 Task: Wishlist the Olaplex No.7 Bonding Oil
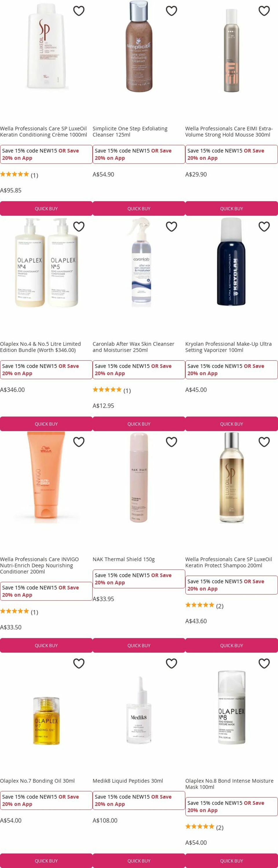coord(78,663)
